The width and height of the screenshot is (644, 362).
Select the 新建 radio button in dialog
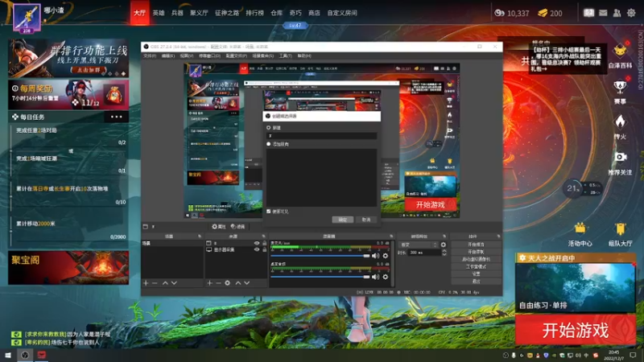click(269, 128)
